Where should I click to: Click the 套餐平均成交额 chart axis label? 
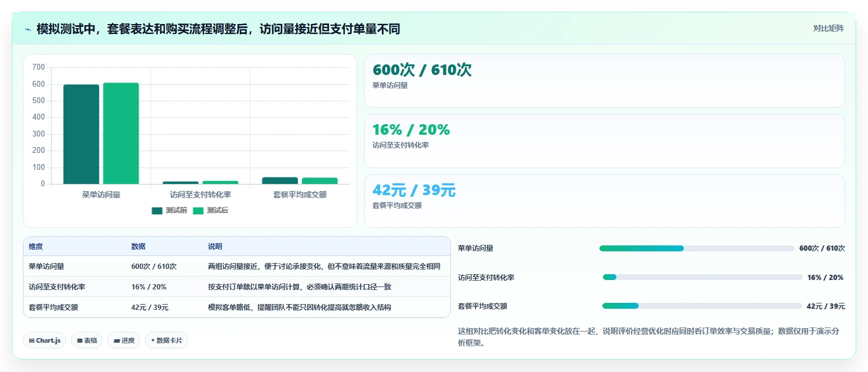pyautogui.click(x=300, y=194)
